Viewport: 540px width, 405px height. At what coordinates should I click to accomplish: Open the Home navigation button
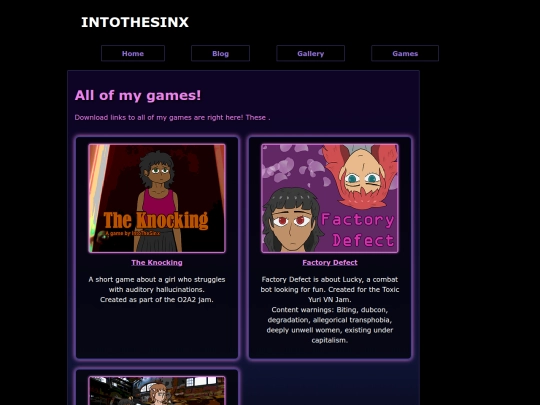pyautogui.click(x=133, y=53)
